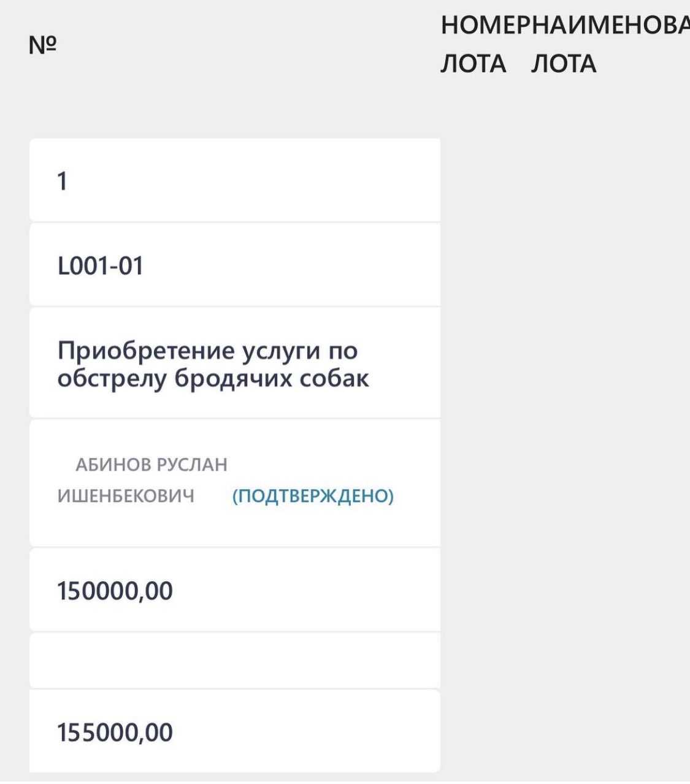Click the amount "155000,00"
Viewport: 690px width, 784px height.
click(115, 733)
